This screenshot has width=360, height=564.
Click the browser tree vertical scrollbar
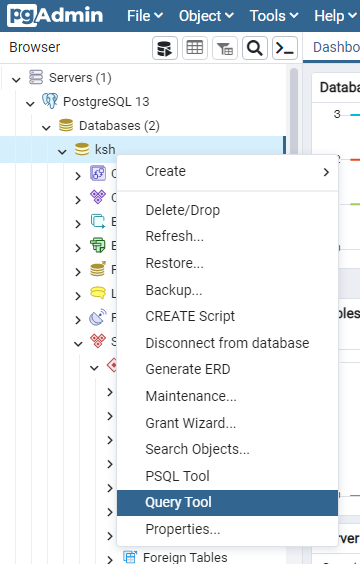tap(294, 112)
